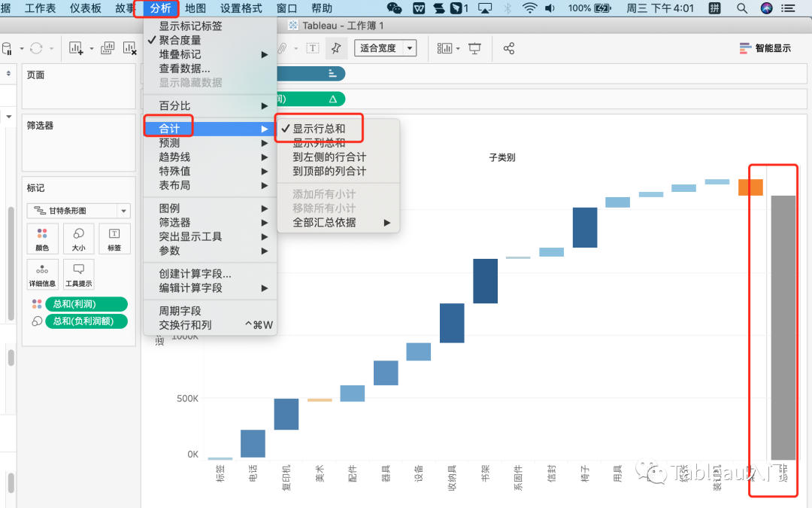Toggle the 聚合度量 checked option

coord(211,40)
